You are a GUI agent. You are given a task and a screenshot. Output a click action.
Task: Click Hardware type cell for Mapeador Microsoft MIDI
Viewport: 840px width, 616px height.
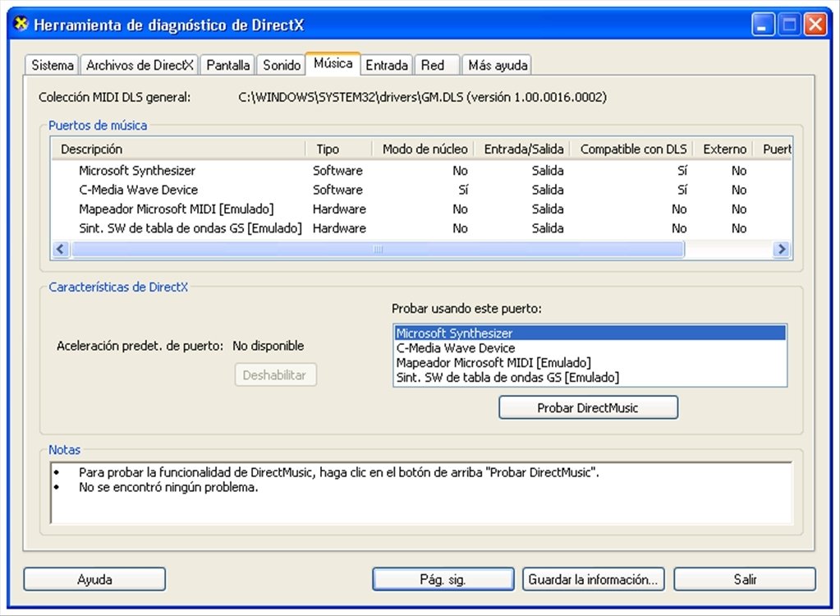pyautogui.click(x=339, y=209)
